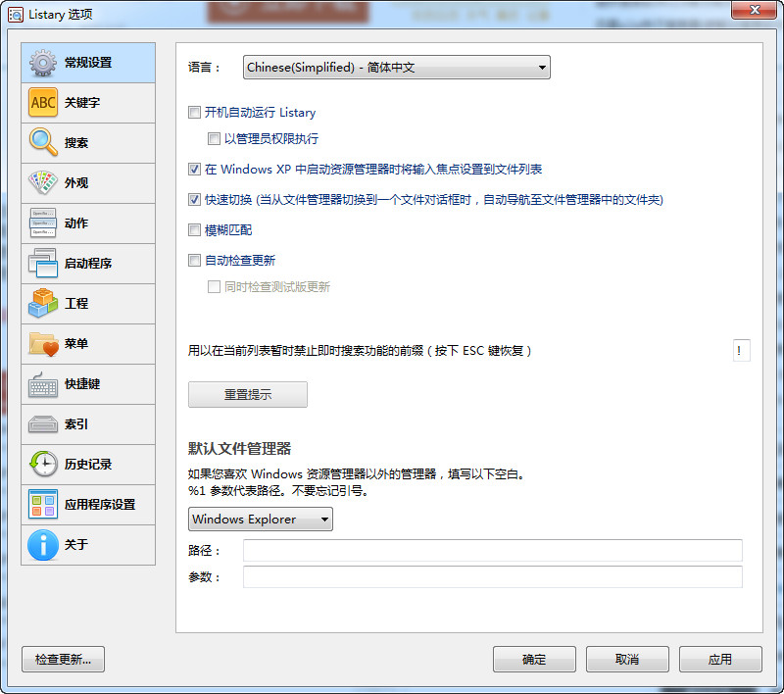Open the 菜单 tab label
This screenshot has height=694, width=784.
[x=76, y=343]
